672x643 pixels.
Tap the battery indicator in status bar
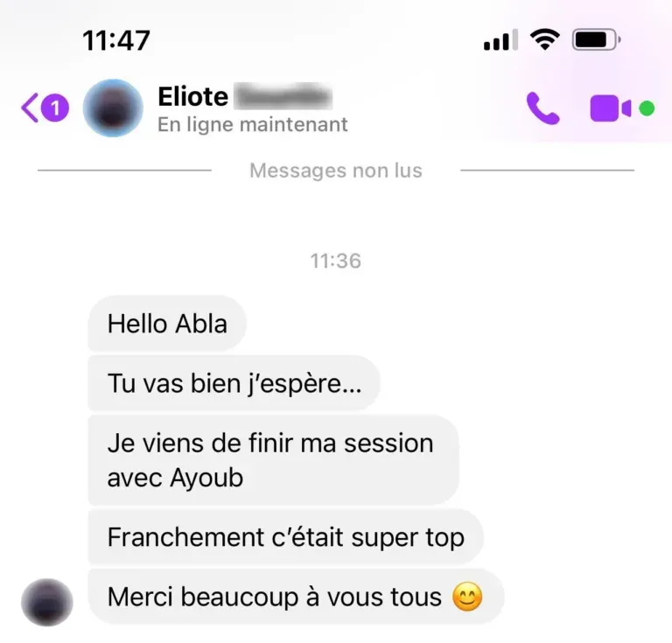597,40
